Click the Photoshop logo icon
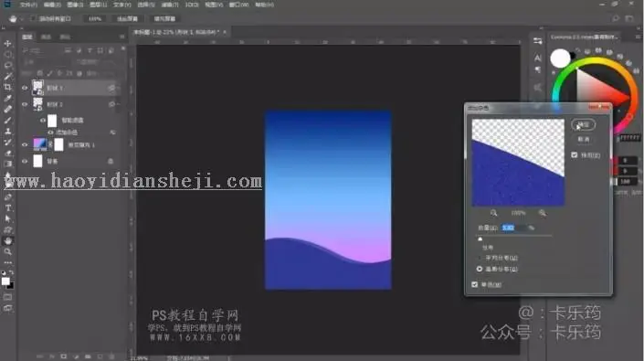The image size is (644, 361). click(7, 4)
